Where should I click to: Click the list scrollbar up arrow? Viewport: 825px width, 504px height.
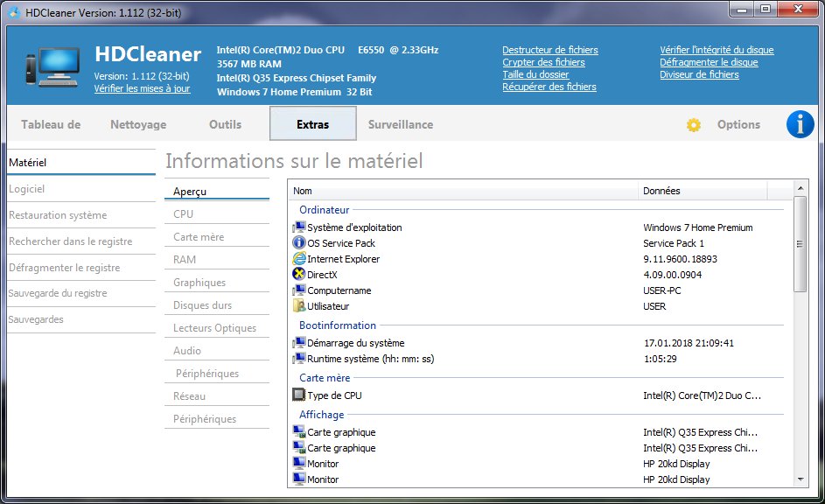click(801, 188)
